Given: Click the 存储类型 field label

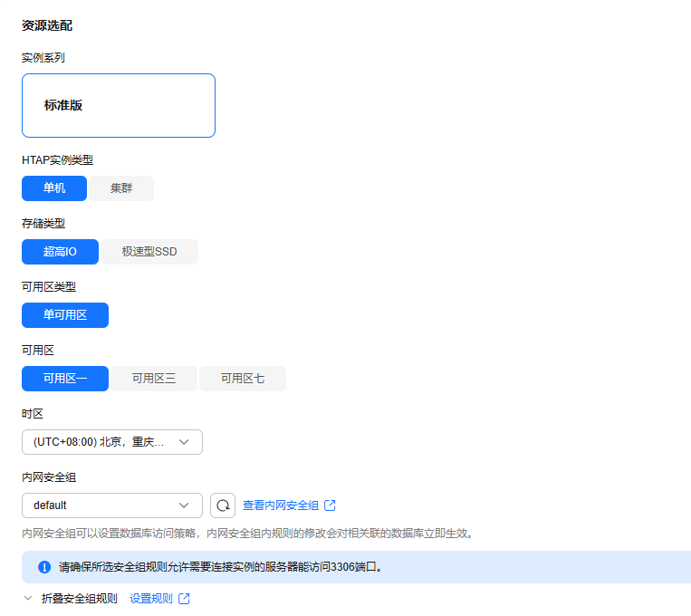Looking at the screenshot, I should pos(43,224).
